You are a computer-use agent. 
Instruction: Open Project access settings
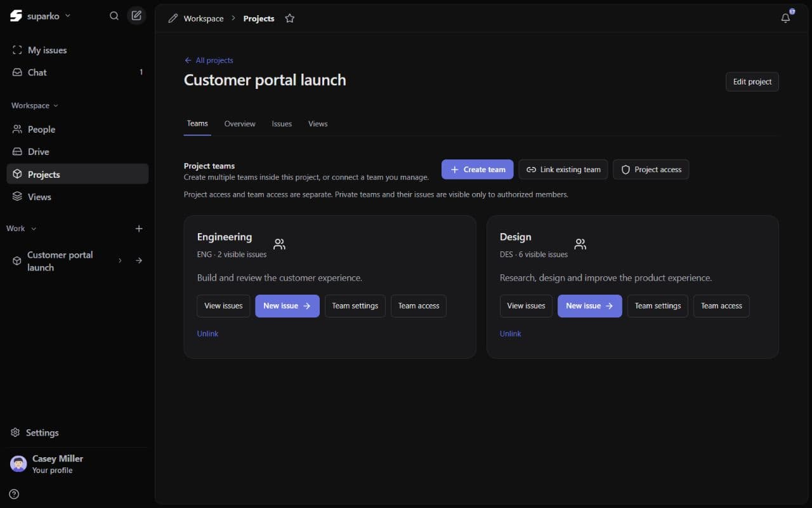coord(651,170)
